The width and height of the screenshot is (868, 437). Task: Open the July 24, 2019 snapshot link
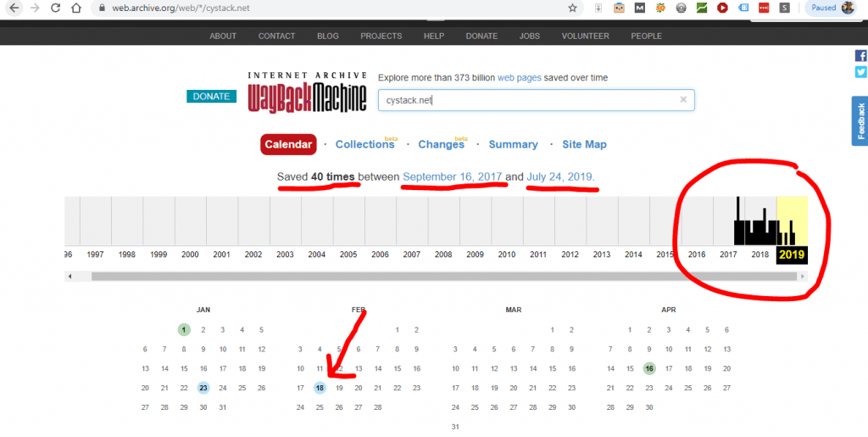561,177
